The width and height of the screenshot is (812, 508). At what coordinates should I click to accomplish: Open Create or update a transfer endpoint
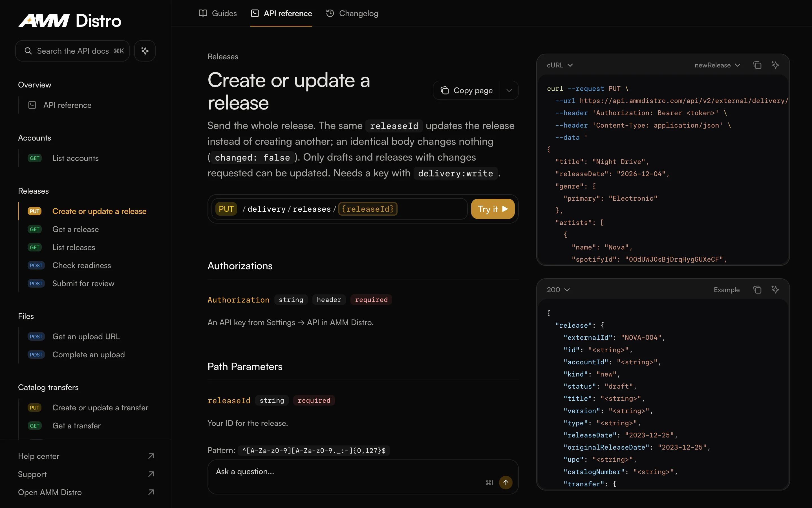click(87, 408)
